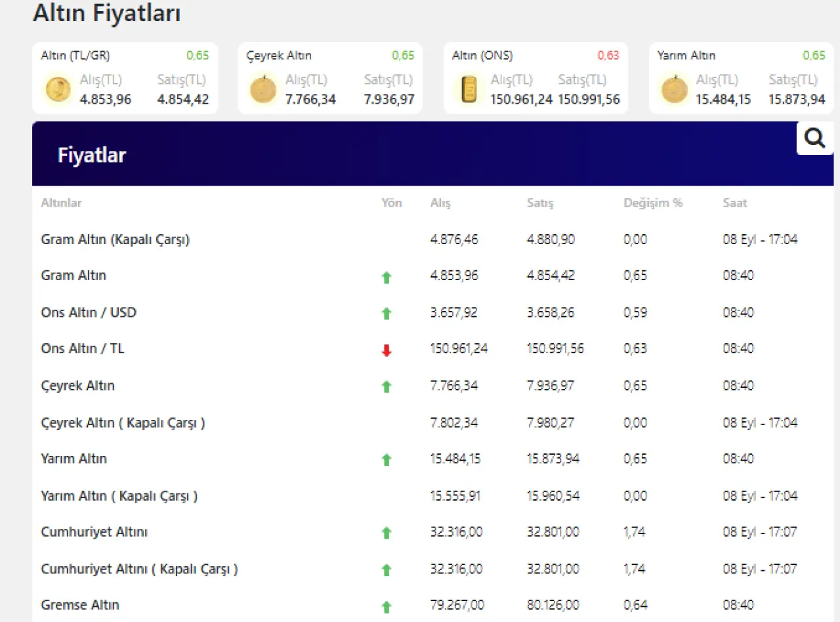Screen dimensions: 840x622
Task: Click the green up arrow for Ons Altın / USD
Action: [387, 314]
